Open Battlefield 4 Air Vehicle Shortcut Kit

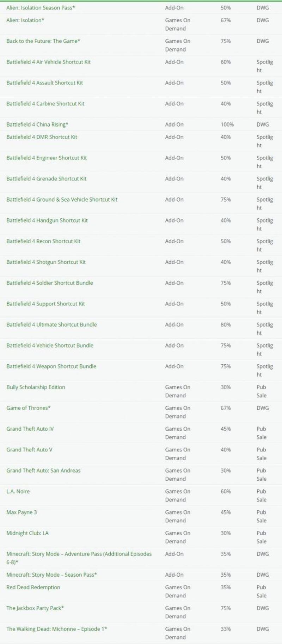click(x=48, y=62)
